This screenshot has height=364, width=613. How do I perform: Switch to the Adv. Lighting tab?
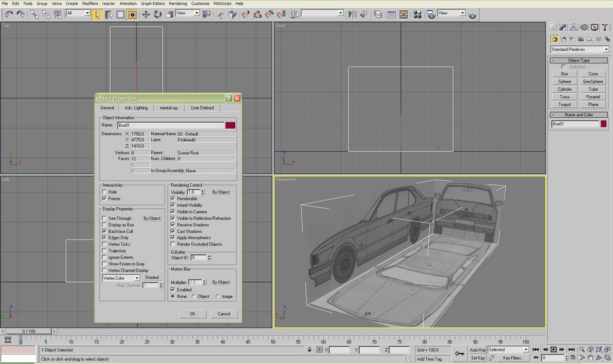[136, 108]
